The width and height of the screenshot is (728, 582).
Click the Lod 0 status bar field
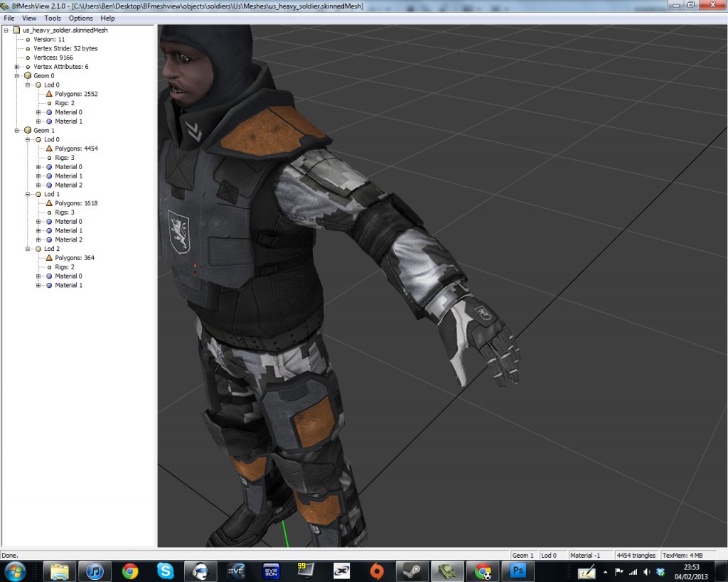tap(552, 555)
